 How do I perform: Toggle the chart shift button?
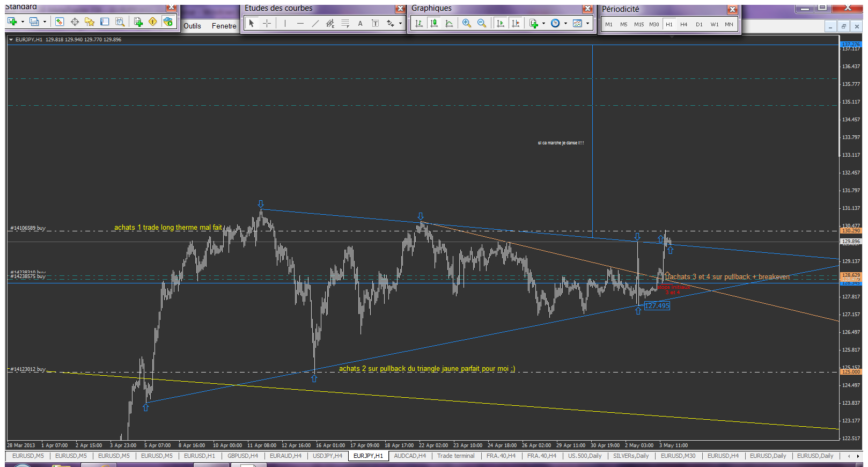click(x=516, y=23)
